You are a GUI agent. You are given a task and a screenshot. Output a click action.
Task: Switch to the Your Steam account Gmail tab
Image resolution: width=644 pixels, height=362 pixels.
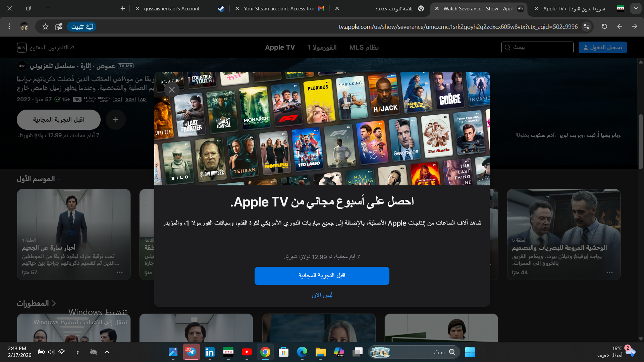[x=278, y=9]
